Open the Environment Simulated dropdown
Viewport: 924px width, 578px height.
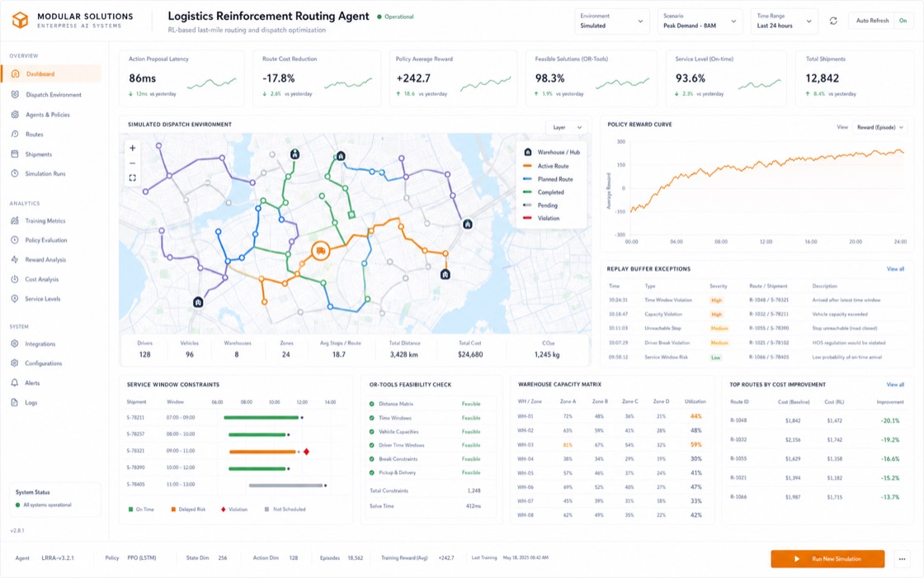(611, 21)
